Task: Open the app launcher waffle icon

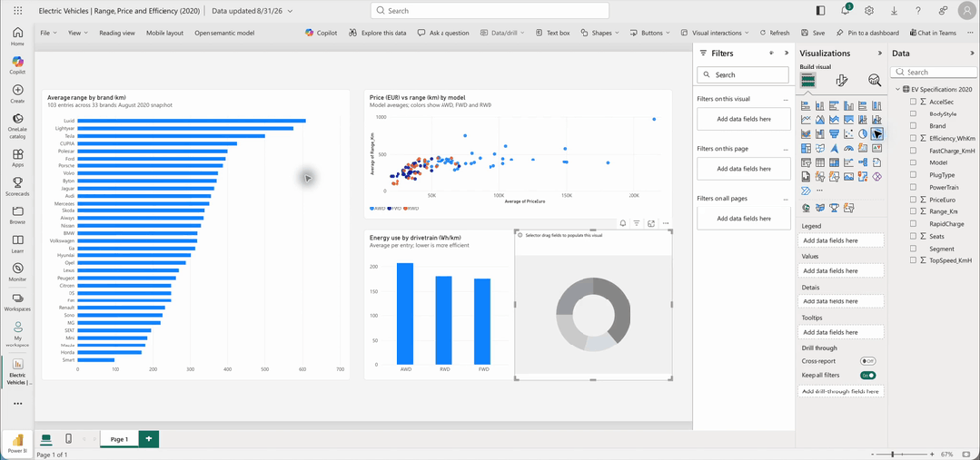Action: tap(17, 11)
